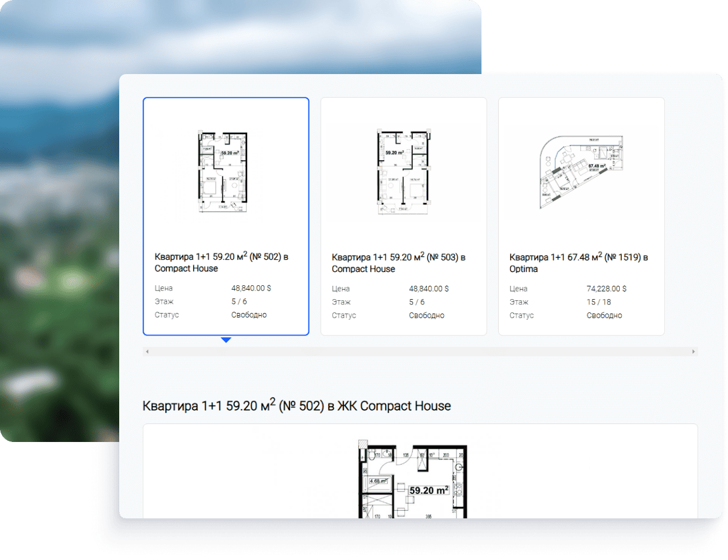Click price 48,840.00 $ in № 502 card
Viewport: 728px width, 560px height.
[x=251, y=288]
